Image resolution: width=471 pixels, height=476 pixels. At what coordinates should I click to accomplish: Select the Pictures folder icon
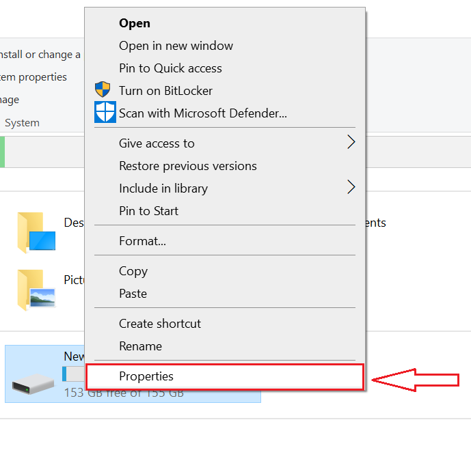(x=36, y=290)
